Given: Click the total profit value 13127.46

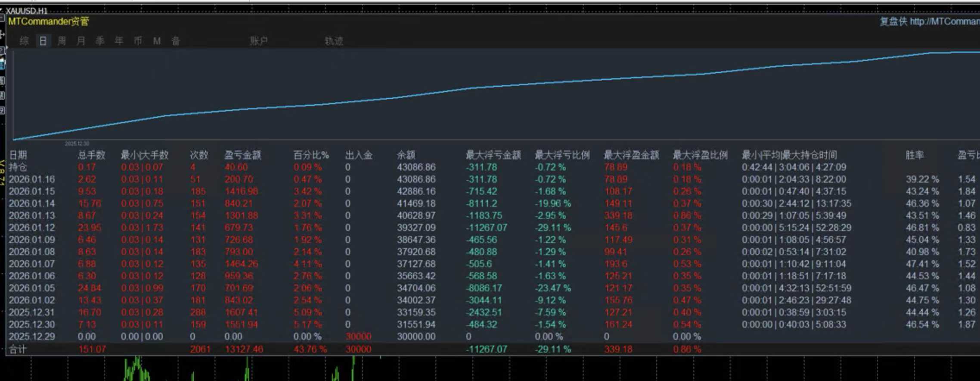Looking at the screenshot, I should [244, 349].
